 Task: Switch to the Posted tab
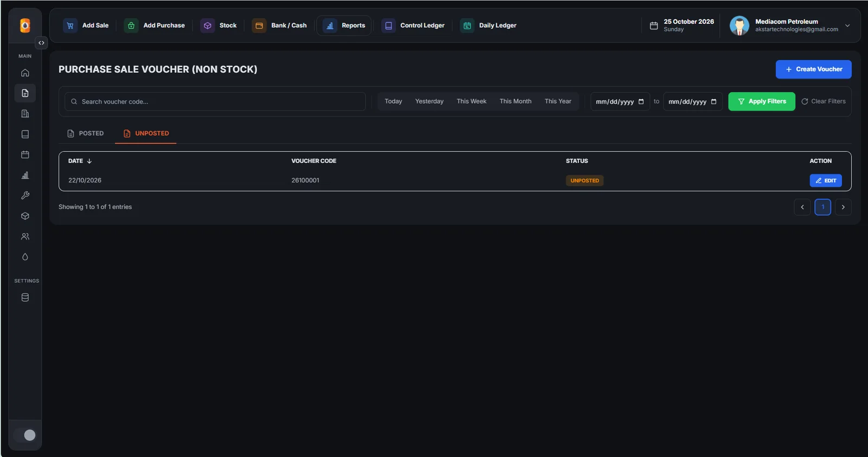(x=85, y=134)
